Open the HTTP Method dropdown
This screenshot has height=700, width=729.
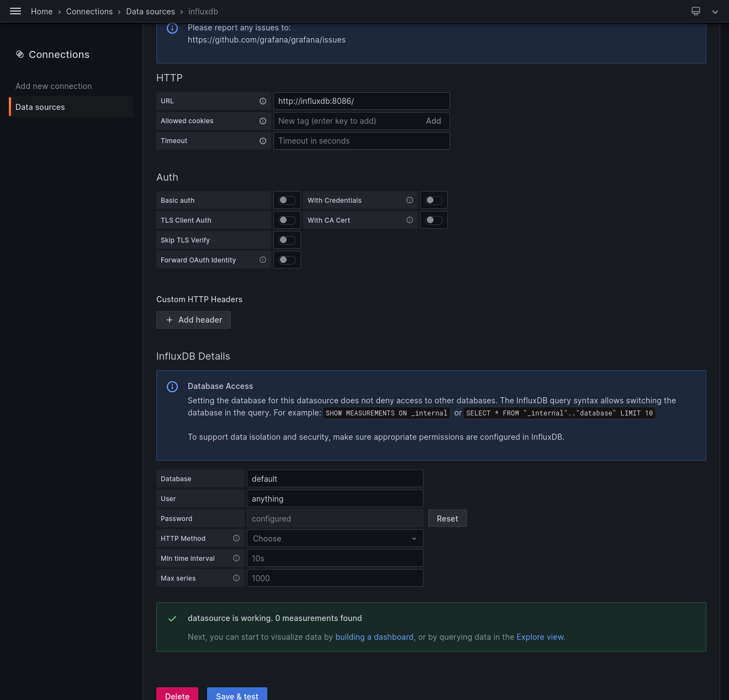coord(335,538)
